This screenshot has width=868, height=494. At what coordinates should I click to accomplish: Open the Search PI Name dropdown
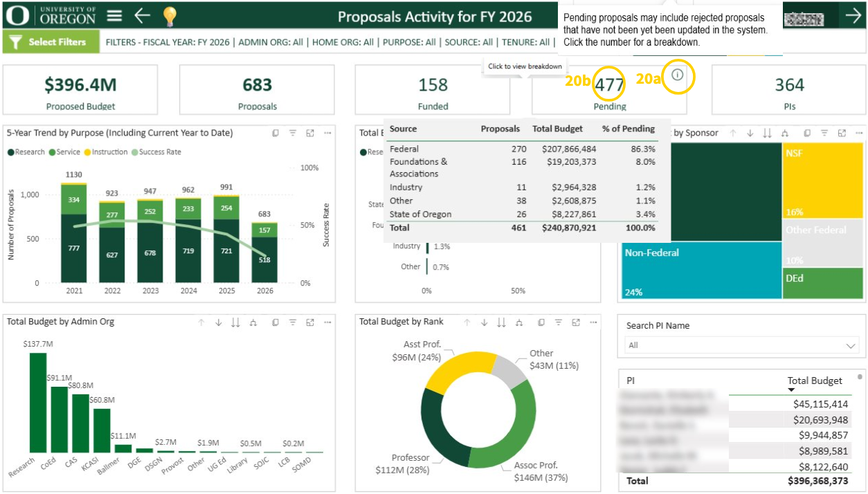[741, 345]
